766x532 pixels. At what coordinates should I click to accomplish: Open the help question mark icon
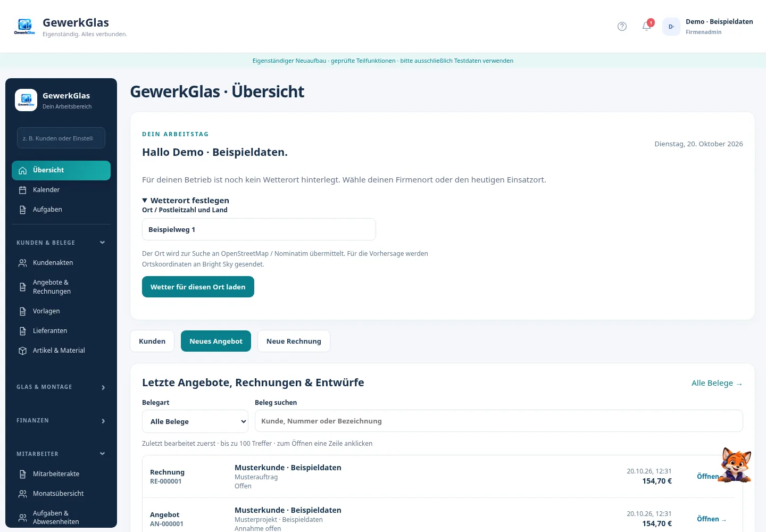pyautogui.click(x=622, y=26)
